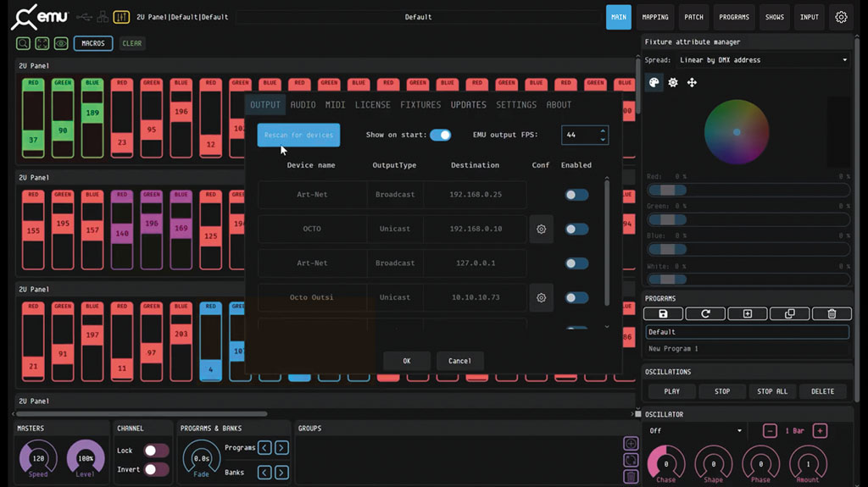Switch to the MIDI tab
The image size is (868, 487).
[335, 105]
